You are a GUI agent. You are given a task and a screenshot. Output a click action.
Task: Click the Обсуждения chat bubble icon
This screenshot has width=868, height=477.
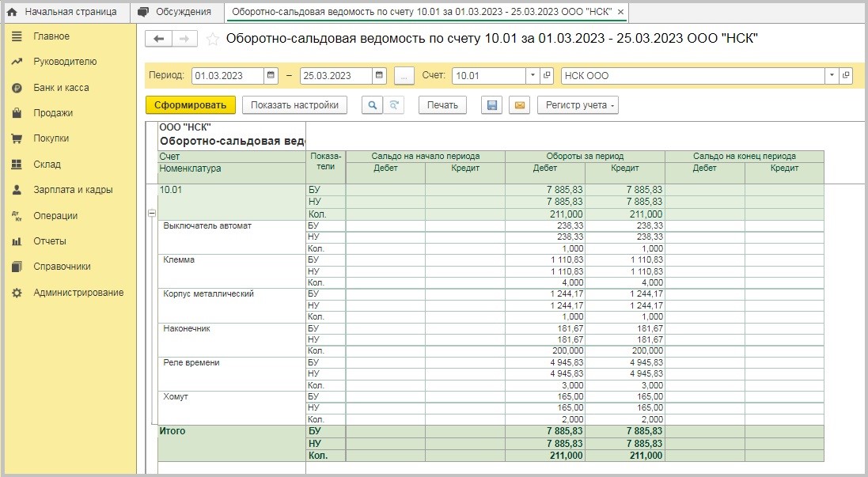point(143,12)
